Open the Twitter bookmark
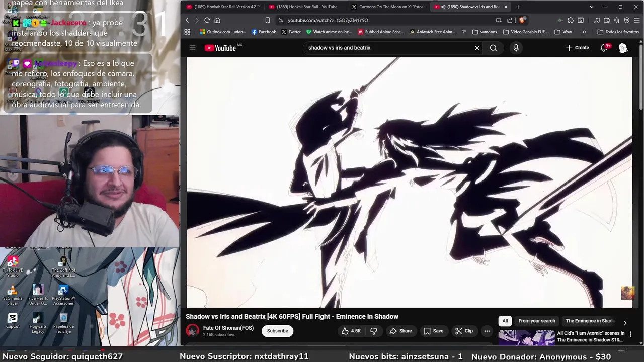Screen dimensions: 644x362 click(x=291, y=32)
